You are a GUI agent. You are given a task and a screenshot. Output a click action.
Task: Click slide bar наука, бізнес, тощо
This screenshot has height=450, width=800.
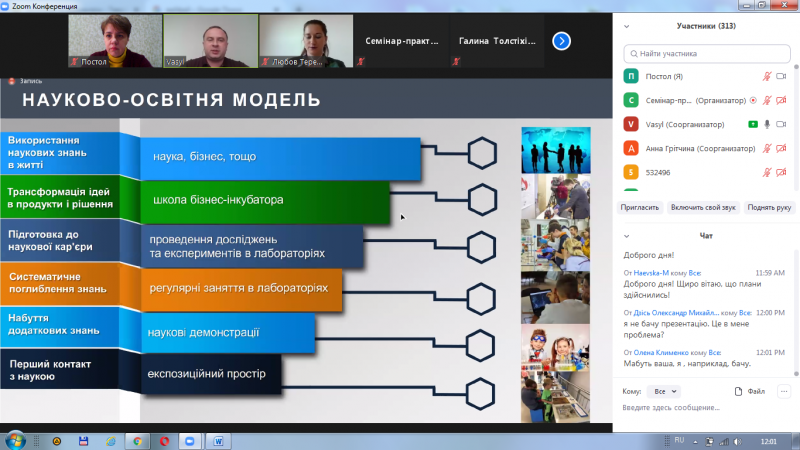280,157
